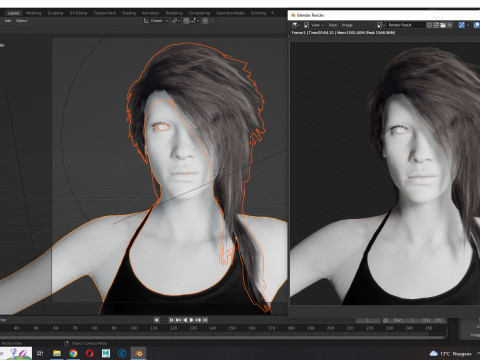
Task: Toggle overlays button in render window
Action: coord(477,25)
